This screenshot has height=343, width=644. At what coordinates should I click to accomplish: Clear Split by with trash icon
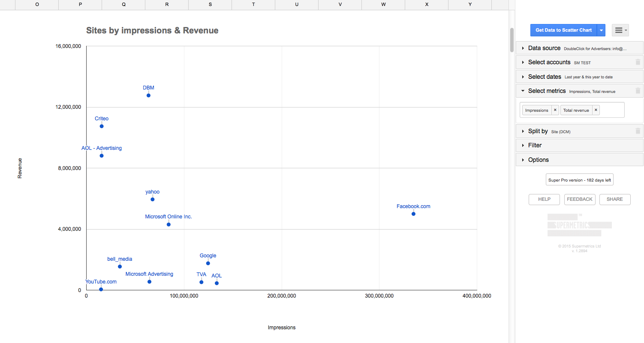coord(638,131)
